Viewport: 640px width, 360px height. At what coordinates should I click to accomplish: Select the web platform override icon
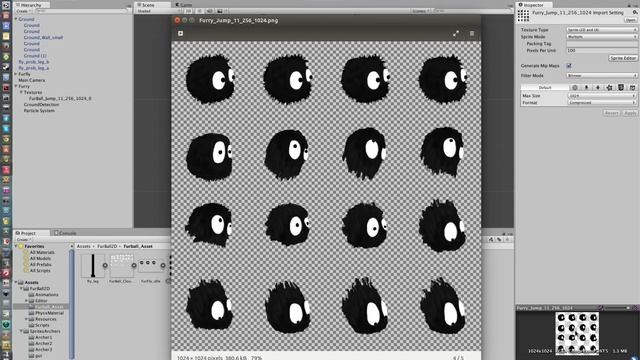point(575,87)
